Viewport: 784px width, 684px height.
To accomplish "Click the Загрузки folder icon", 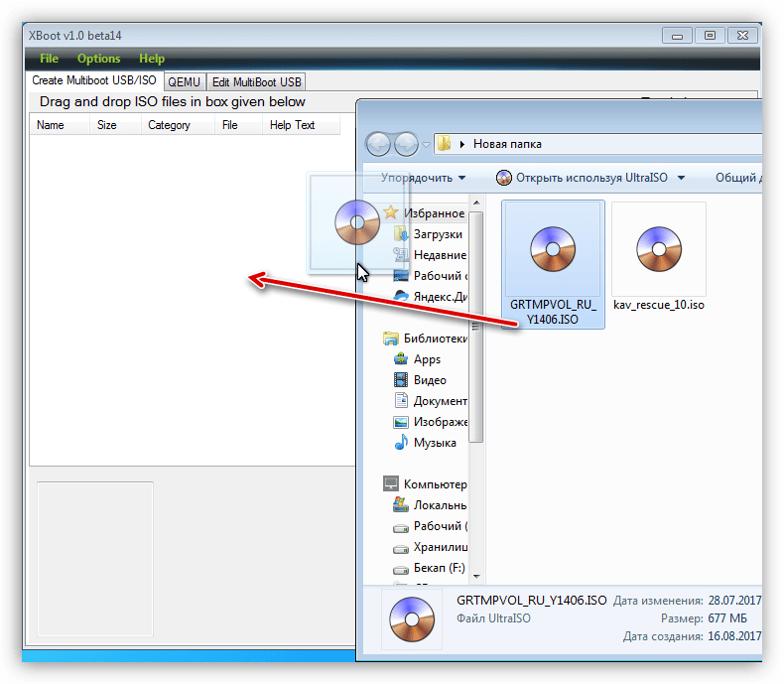I will [401, 234].
